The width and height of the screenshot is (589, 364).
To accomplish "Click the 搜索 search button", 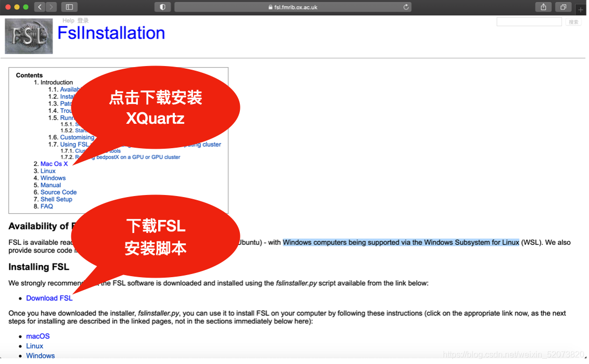I will (x=573, y=22).
